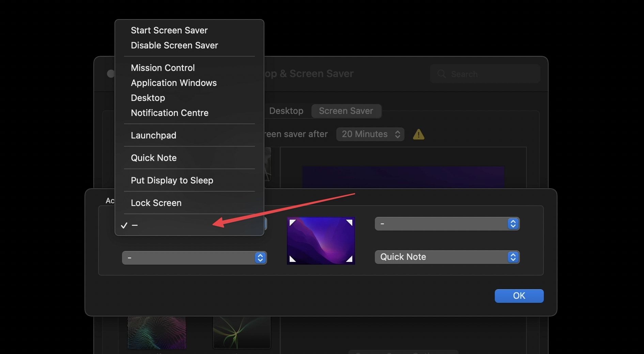Click the stepper arrows on 20 Minutes

(x=398, y=134)
